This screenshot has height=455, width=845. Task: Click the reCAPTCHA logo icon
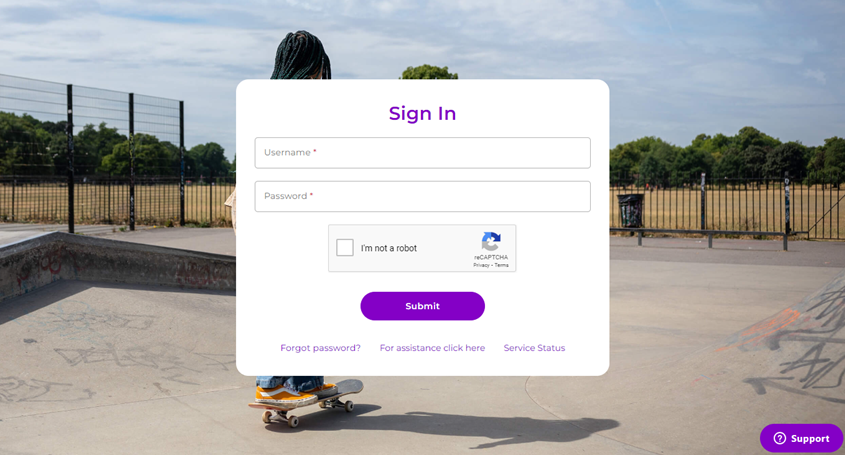click(x=491, y=241)
